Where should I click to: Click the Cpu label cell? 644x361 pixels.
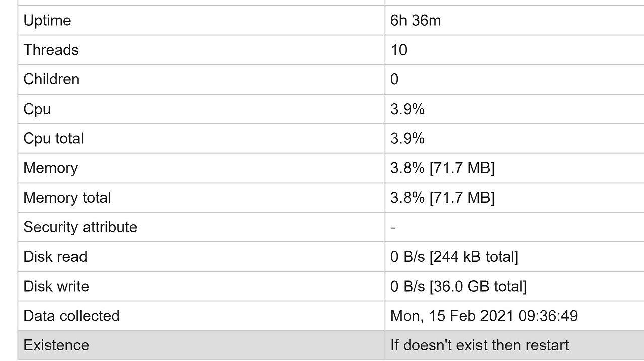(x=37, y=109)
